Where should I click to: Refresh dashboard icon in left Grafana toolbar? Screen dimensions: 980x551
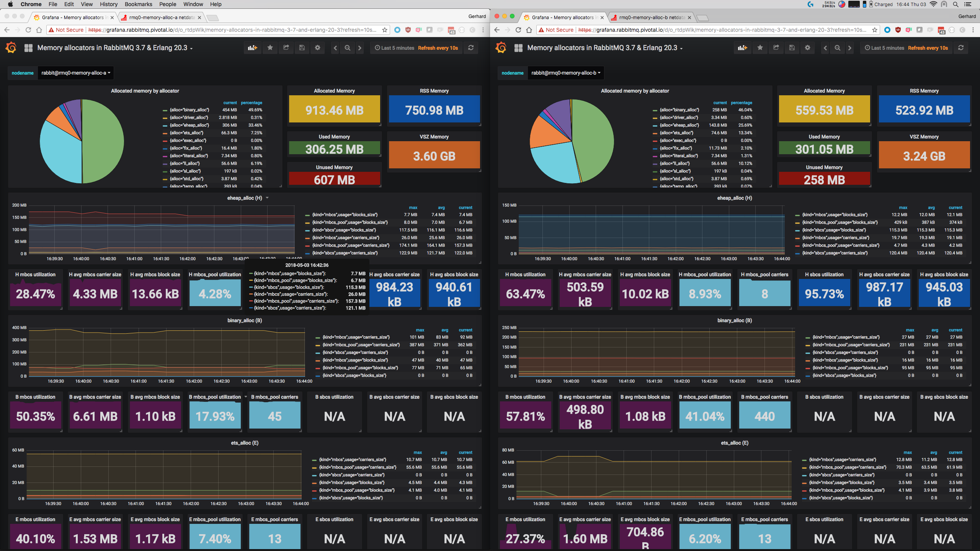coord(471,48)
